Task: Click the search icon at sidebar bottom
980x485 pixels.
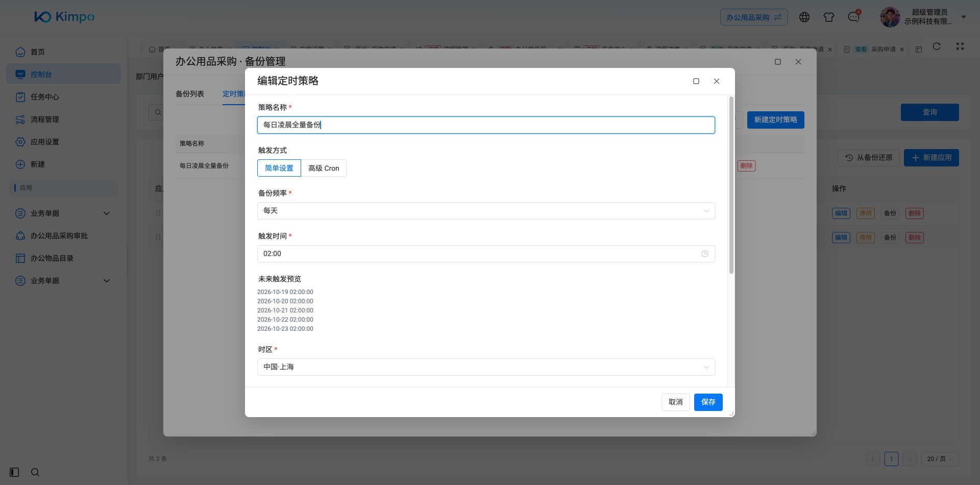Action: tap(35, 472)
